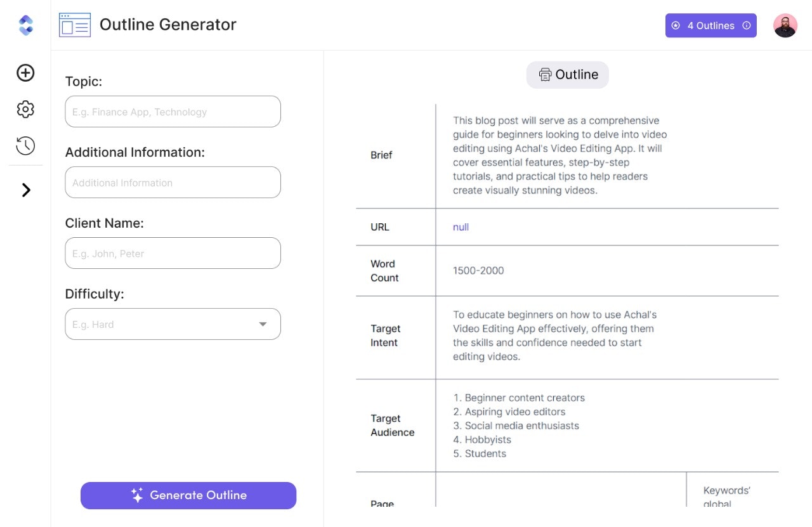This screenshot has height=527, width=812.
Task: Click Generate Outline button
Action: tap(188, 495)
